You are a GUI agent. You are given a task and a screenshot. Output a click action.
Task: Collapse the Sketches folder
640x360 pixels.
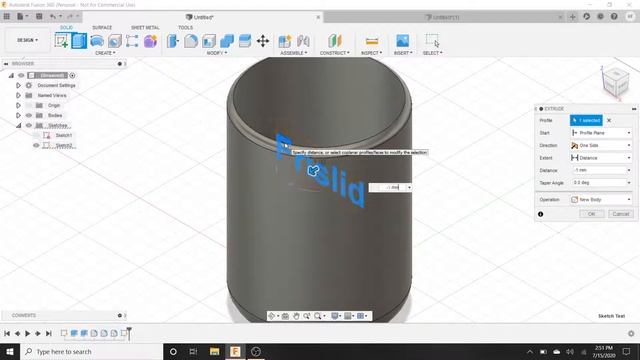click(x=18, y=126)
